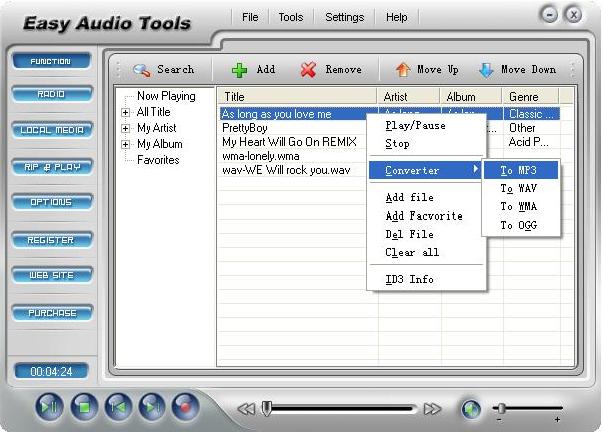Screen dimensions: 603x434
Task: Close the Easy Audio Tools window
Action: tap(573, 15)
